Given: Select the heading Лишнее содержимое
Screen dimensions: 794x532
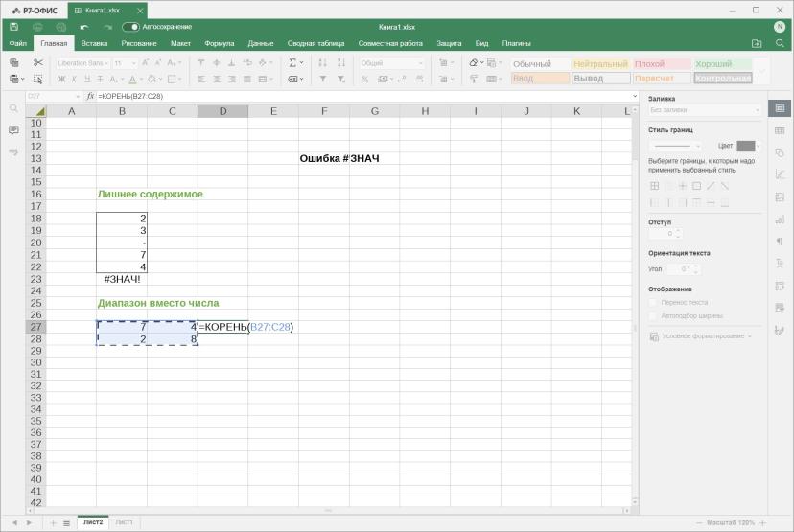Looking at the screenshot, I should click(x=150, y=194).
